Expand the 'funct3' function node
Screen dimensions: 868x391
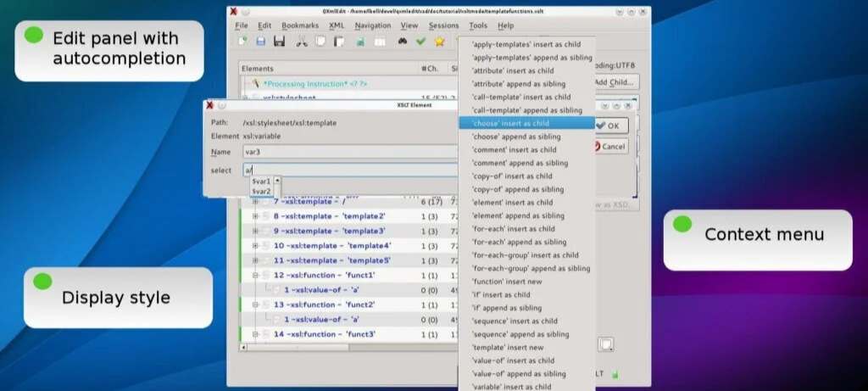(255, 335)
